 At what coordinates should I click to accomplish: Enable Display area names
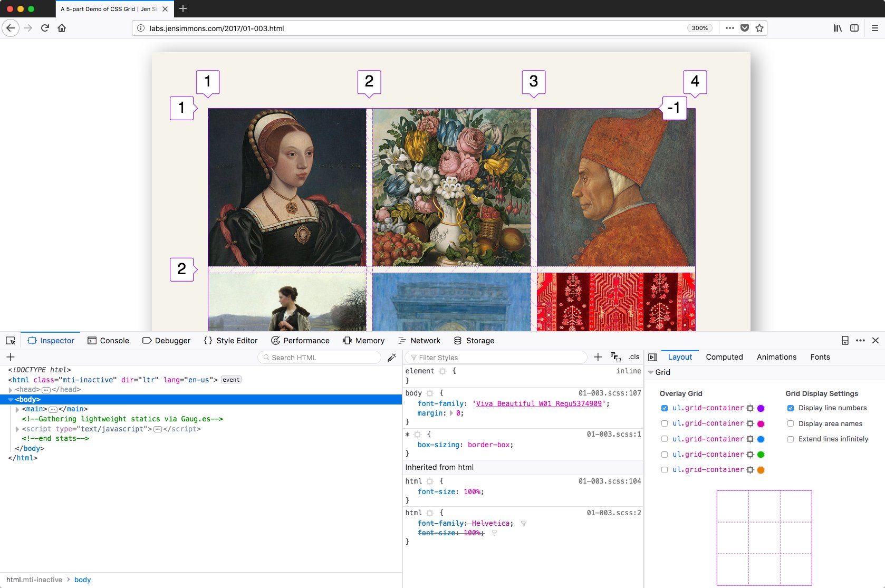coord(791,423)
